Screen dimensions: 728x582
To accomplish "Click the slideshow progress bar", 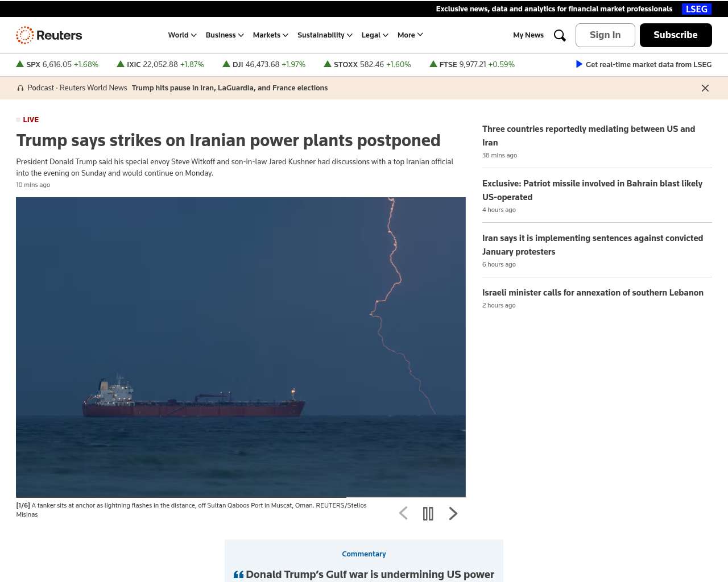I will (241, 497).
